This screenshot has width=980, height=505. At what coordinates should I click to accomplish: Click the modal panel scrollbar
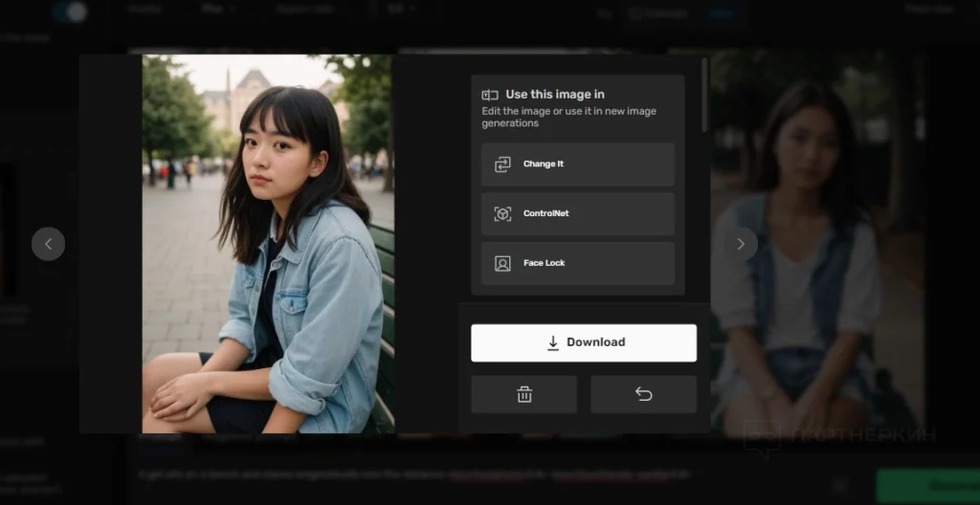(x=705, y=95)
